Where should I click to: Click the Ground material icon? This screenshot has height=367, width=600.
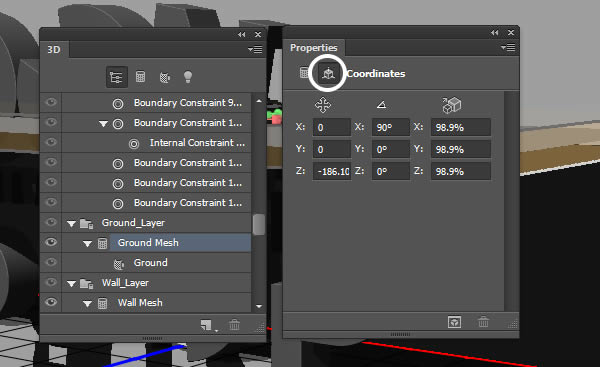coord(119,264)
